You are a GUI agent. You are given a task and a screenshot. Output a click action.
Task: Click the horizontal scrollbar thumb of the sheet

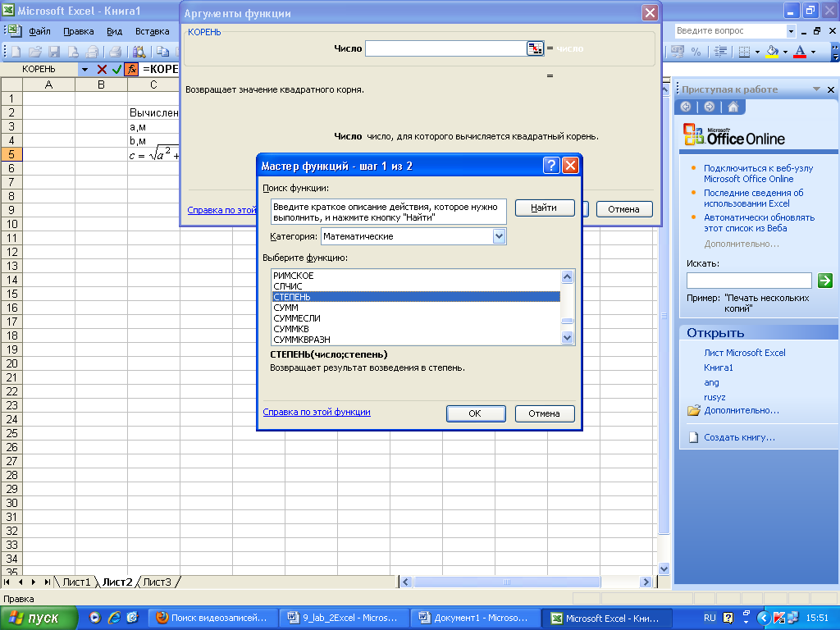(x=507, y=582)
